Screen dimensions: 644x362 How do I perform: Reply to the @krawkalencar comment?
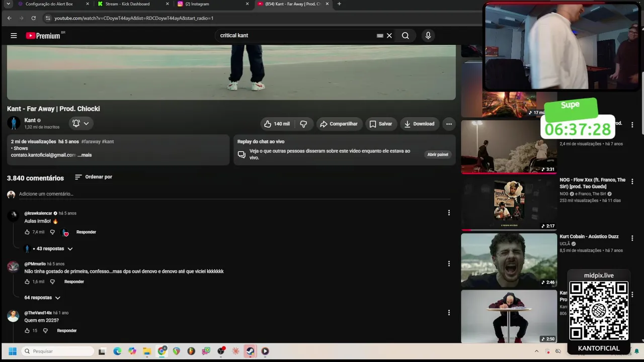tap(86, 232)
